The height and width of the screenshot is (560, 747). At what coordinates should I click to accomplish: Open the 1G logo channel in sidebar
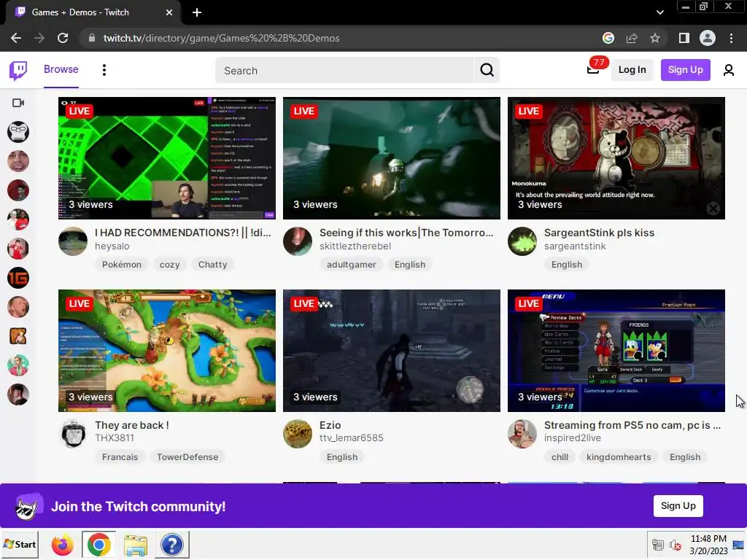coord(18,278)
